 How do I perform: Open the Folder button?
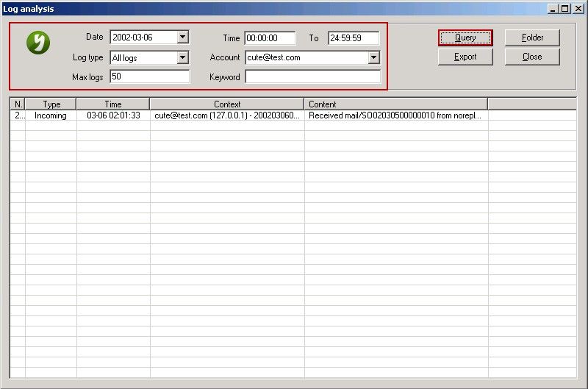[532, 38]
